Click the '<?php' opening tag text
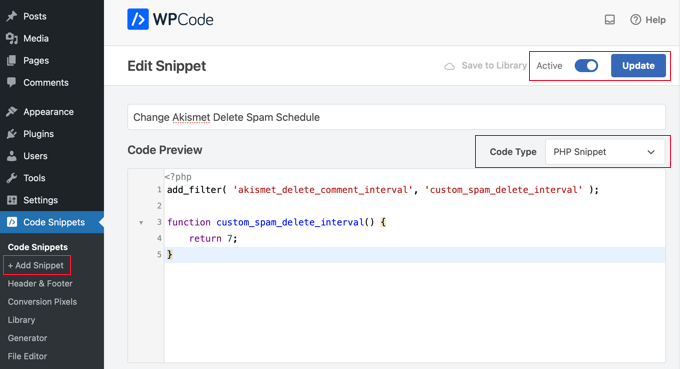Image resolution: width=680 pixels, height=369 pixels. (x=178, y=176)
